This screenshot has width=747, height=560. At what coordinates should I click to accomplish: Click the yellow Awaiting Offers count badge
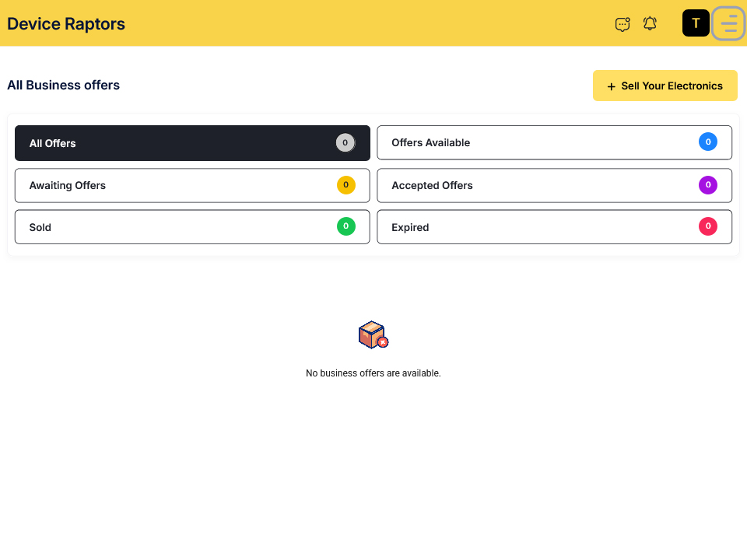[345, 185]
